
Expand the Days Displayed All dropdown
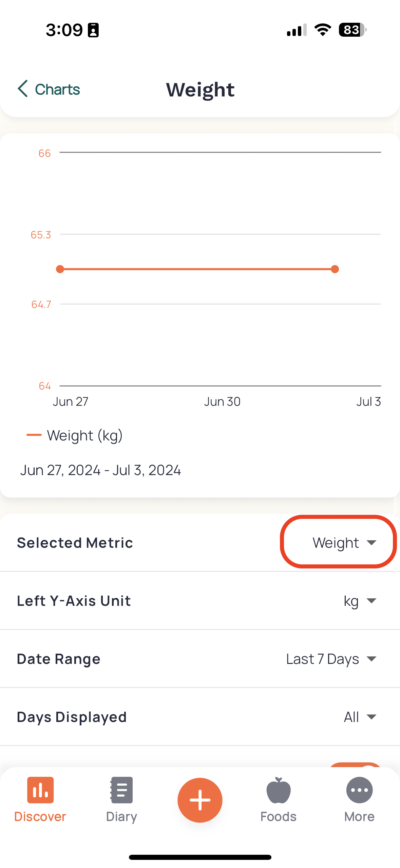click(x=360, y=717)
